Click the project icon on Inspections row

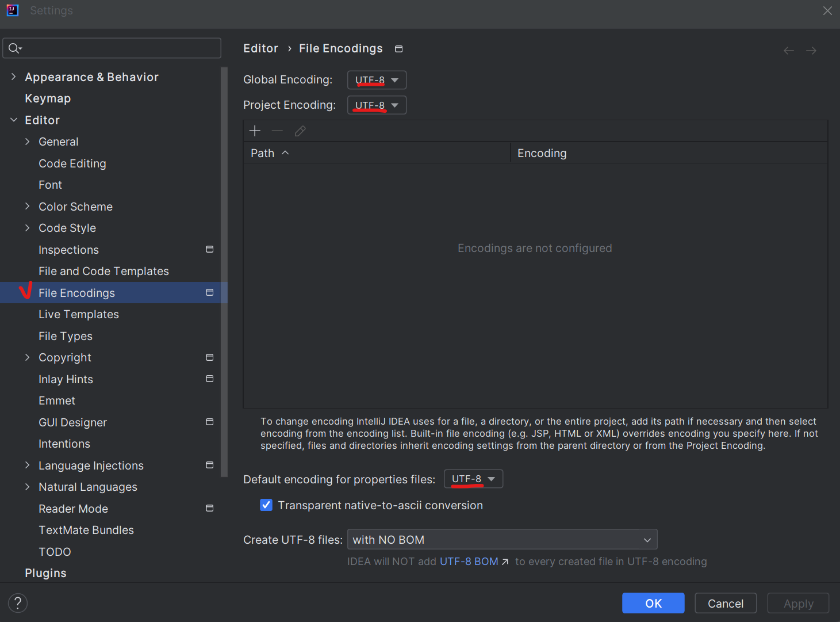(x=209, y=249)
